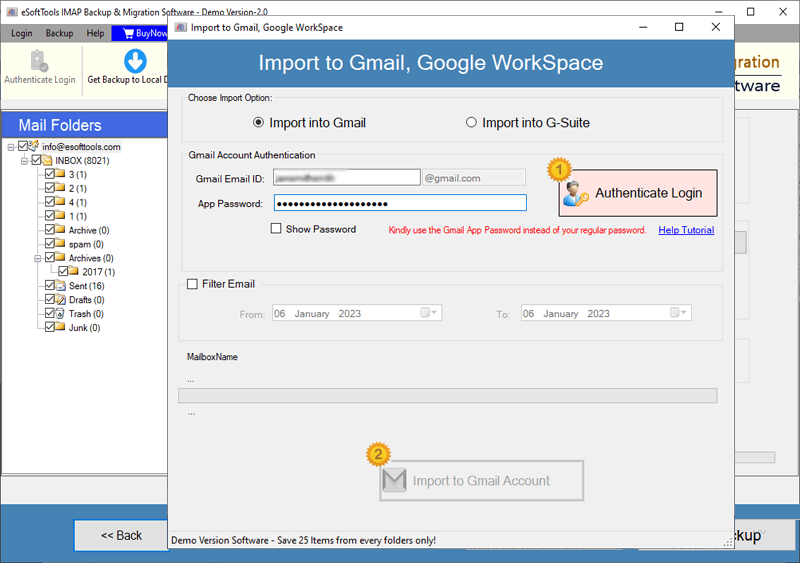The width and height of the screenshot is (800, 563).
Task: Click the spam folder icon
Action: 60,243
